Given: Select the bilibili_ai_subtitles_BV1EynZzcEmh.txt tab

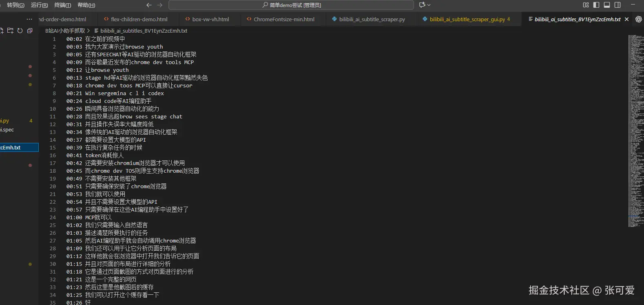Looking at the screenshot, I should (577, 19).
